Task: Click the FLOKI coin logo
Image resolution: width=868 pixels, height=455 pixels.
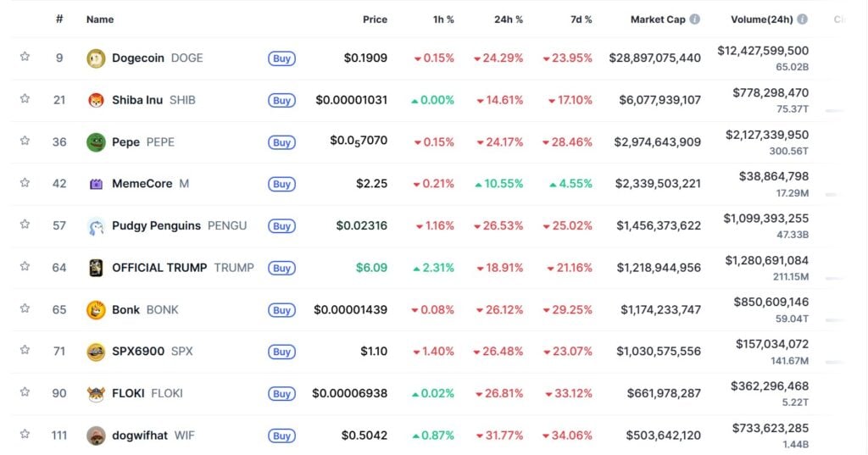Action: pyautogui.click(x=96, y=393)
